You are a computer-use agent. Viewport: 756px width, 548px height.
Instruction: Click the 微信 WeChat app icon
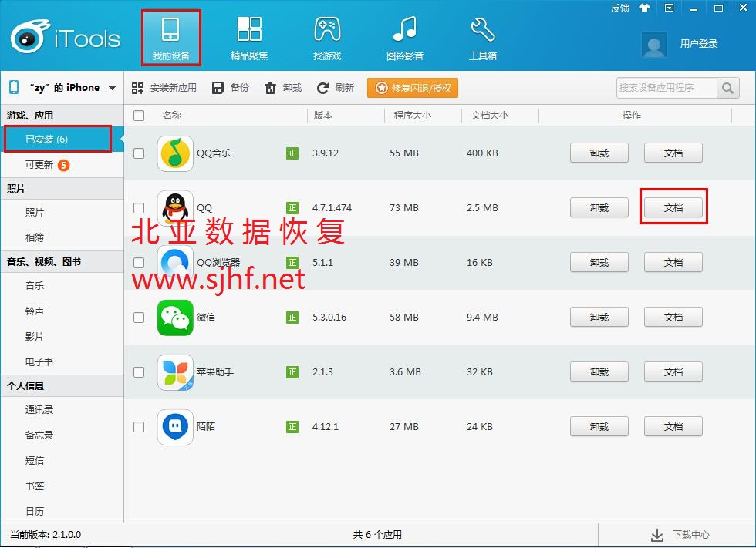coord(176,318)
